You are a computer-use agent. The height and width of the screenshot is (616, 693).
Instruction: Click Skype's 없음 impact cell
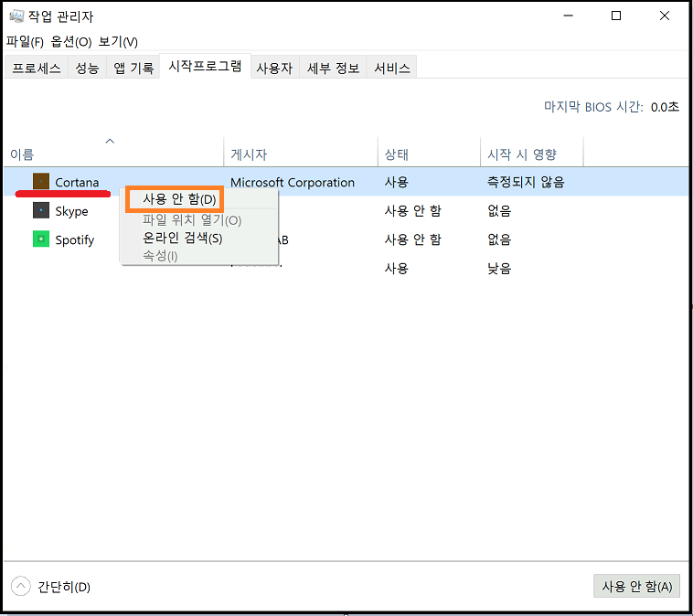499,211
